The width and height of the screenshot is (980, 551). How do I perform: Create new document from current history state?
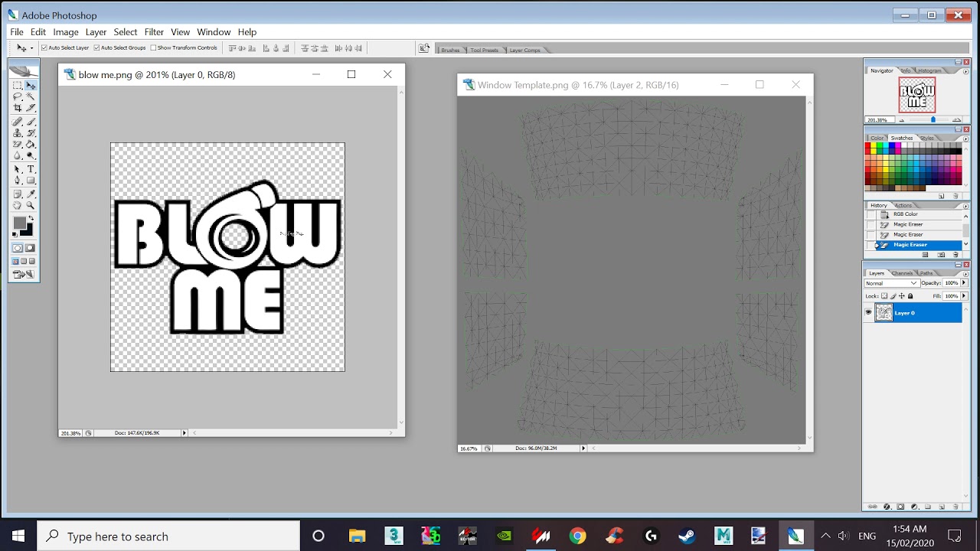pyautogui.click(x=925, y=255)
